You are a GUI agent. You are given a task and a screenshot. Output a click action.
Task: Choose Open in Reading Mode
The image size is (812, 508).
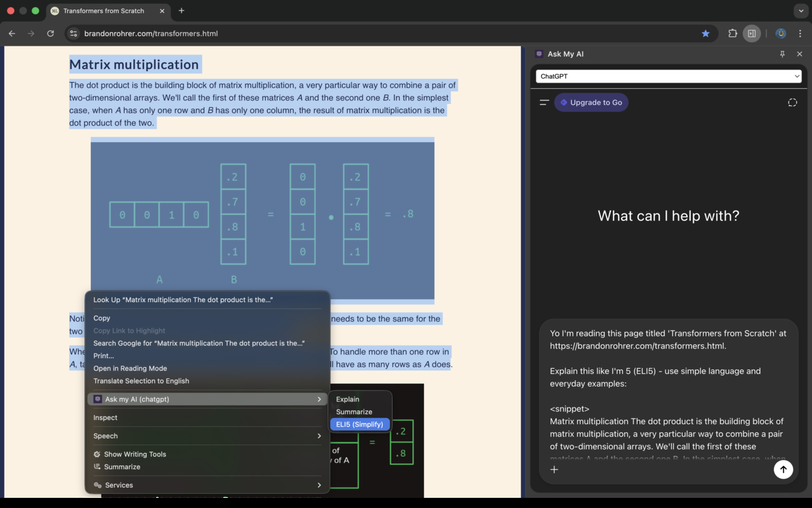click(x=207, y=368)
